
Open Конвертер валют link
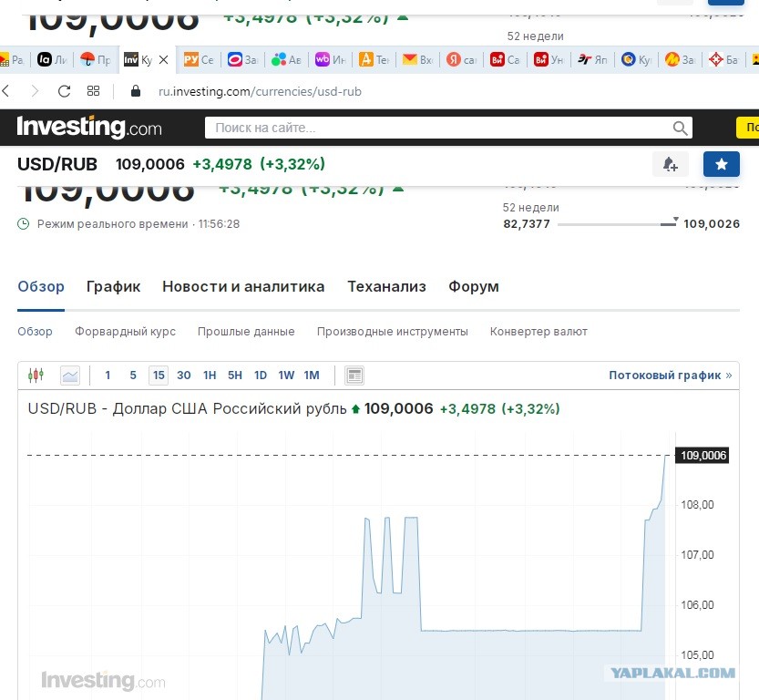click(538, 332)
